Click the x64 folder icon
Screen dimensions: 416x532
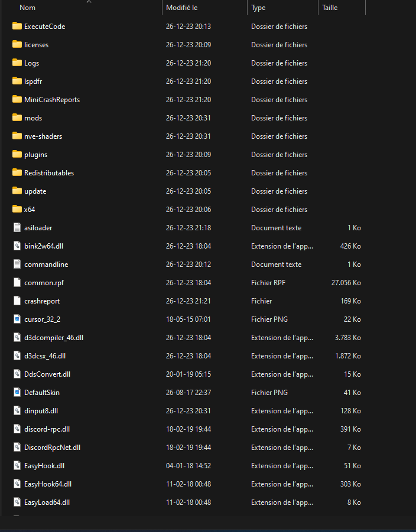tap(17, 210)
